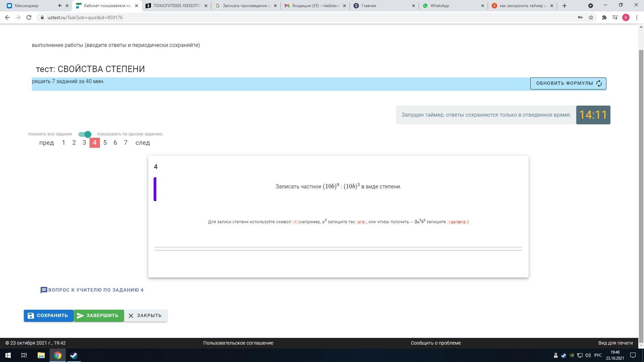Viewport: 644px width, 362px height.
Task: Go to task number 5
Action: pyautogui.click(x=105, y=143)
